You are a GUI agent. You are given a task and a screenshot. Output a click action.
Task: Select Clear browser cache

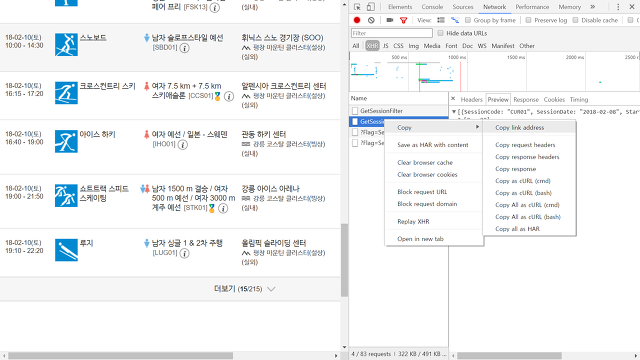tap(434, 162)
